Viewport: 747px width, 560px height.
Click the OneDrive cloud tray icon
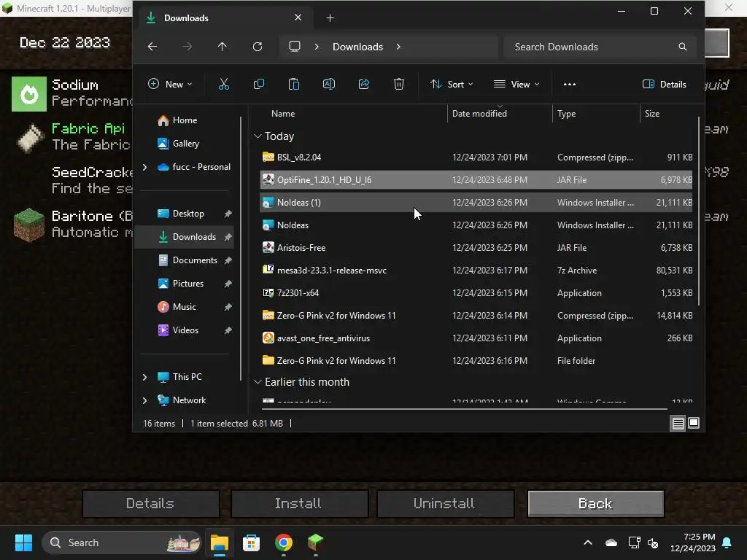coord(611,542)
